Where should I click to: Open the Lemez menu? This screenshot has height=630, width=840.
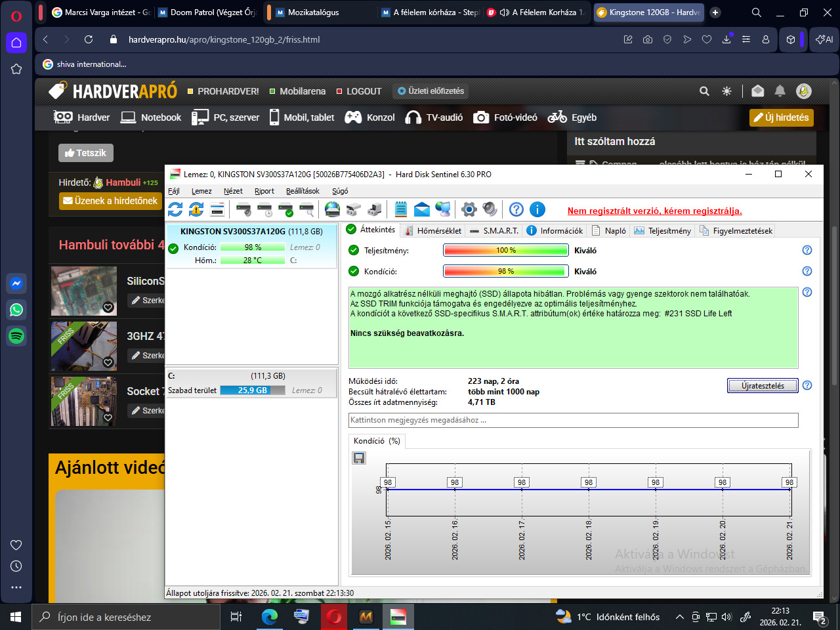point(201,191)
